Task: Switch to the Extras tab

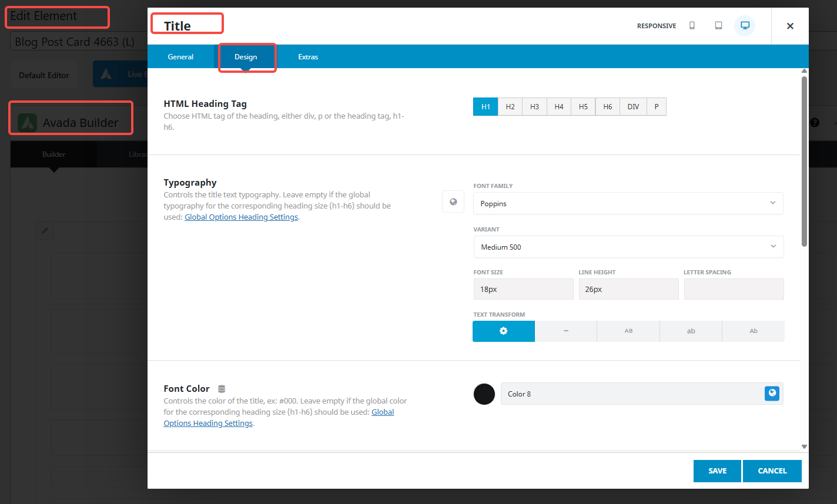Action: (308, 57)
